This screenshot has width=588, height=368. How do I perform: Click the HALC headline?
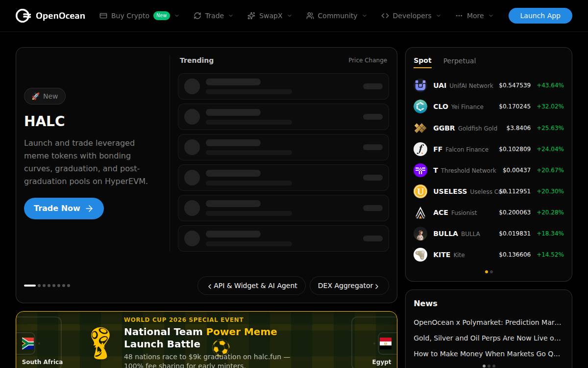tap(45, 121)
